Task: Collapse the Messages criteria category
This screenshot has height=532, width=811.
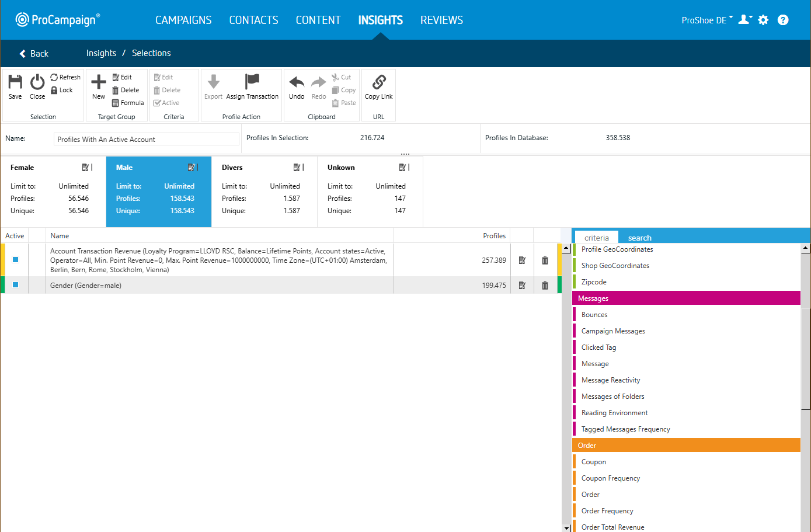Action: pos(685,298)
